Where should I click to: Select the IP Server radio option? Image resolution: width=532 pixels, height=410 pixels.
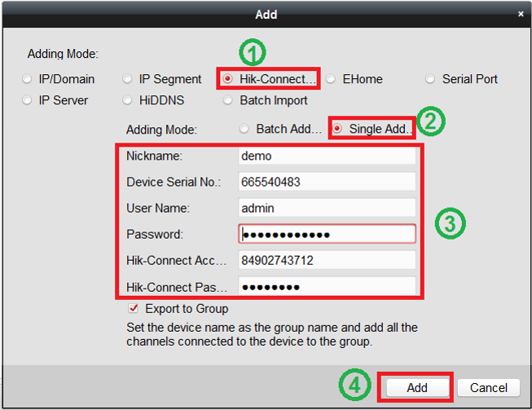pos(28,100)
